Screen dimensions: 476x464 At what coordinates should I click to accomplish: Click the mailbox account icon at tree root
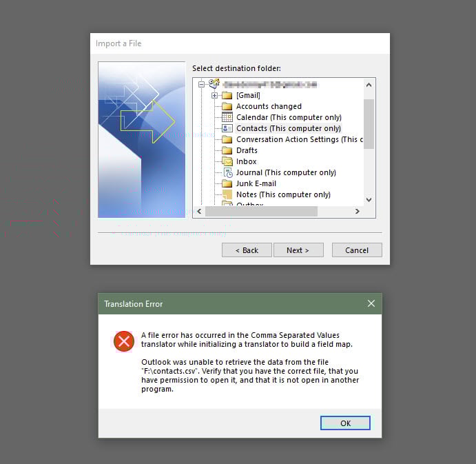[x=214, y=83]
